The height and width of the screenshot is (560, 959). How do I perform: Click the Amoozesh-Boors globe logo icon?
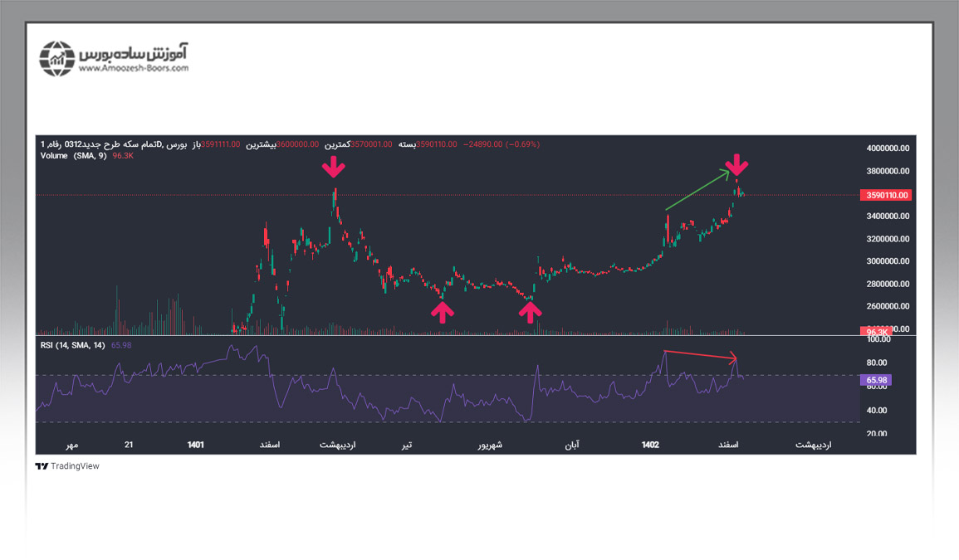(56, 57)
